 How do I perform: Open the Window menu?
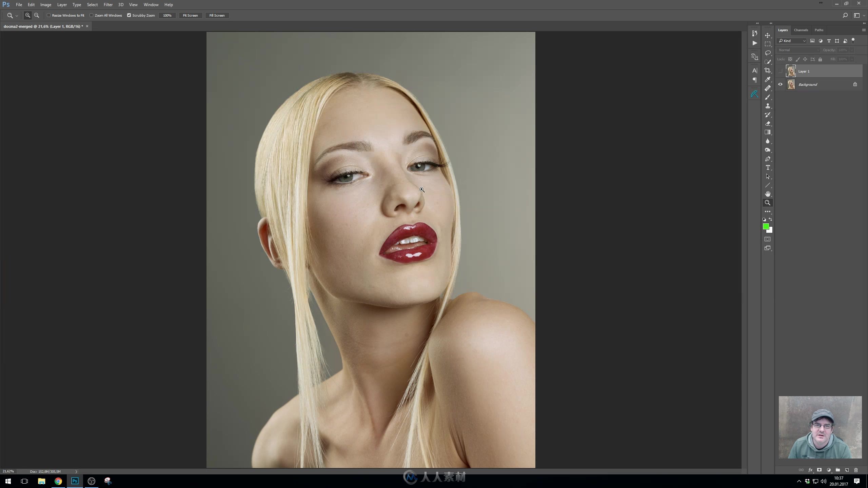pos(151,5)
